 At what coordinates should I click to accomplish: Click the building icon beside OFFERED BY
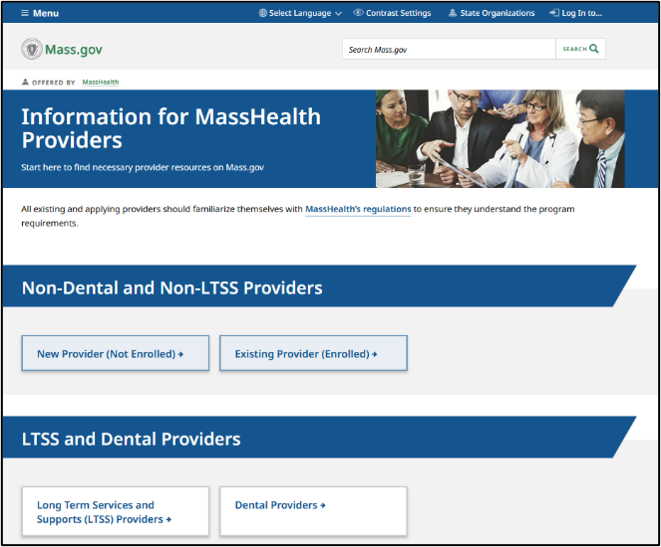coord(25,82)
